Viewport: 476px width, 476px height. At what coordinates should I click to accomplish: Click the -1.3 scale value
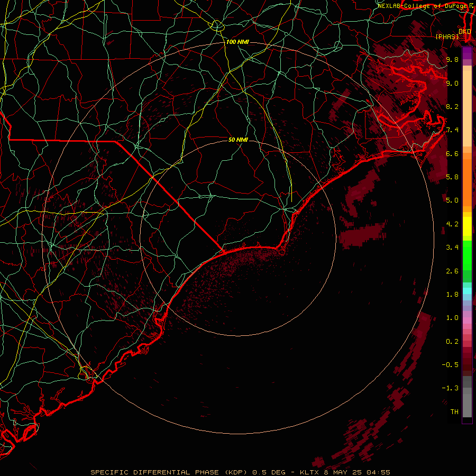click(451, 388)
